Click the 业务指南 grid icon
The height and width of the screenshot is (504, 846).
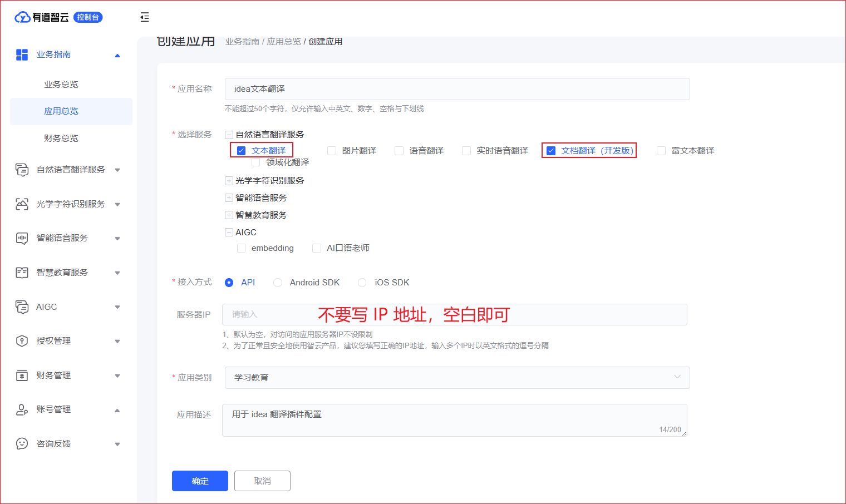22,55
